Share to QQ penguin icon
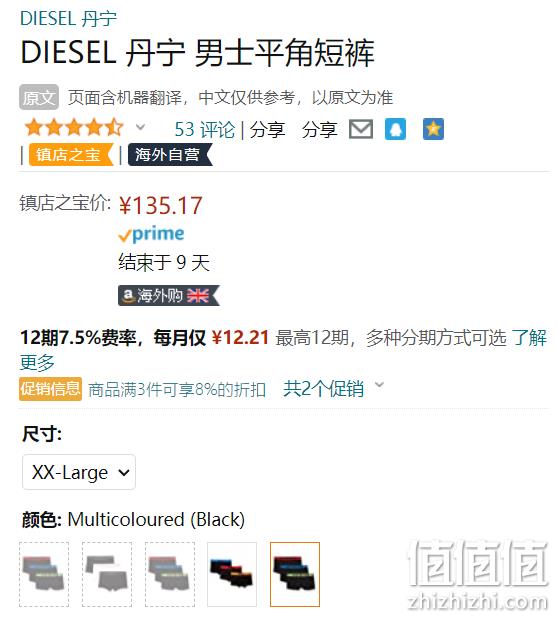The height and width of the screenshot is (619, 557). click(395, 129)
